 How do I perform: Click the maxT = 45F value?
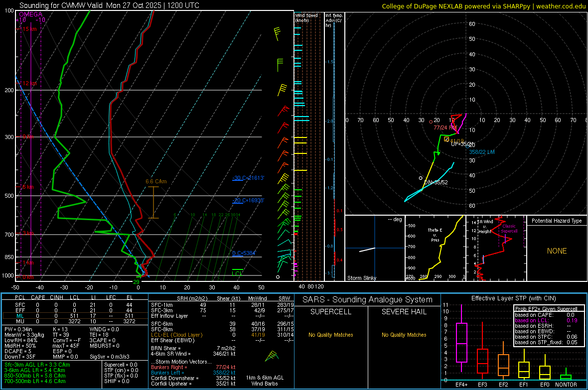coord(66,346)
